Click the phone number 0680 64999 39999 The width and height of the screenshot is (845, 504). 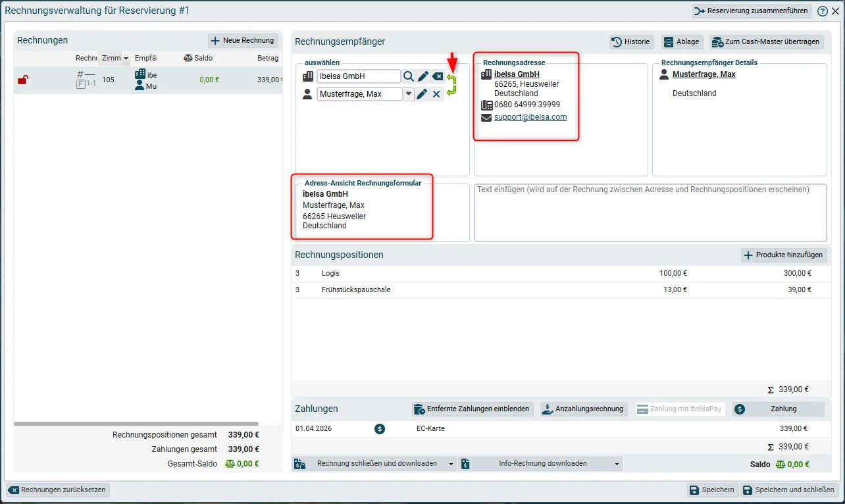tap(527, 105)
